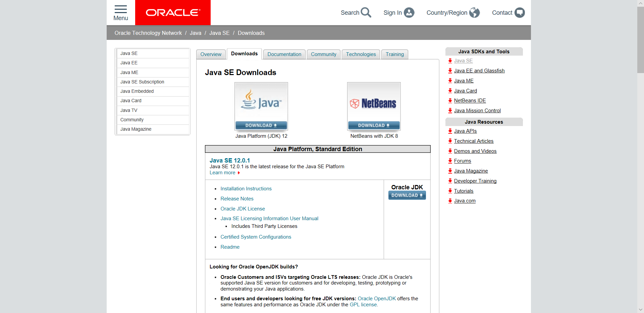Click the red arrow icon beside Java ME resource
Image resolution: width=644 pixels, height=313 pixels.
(x=450, y=81)
